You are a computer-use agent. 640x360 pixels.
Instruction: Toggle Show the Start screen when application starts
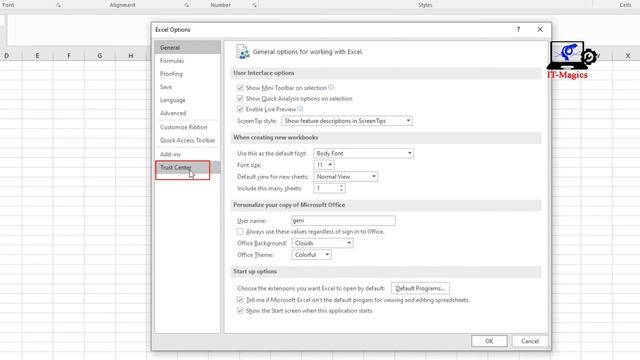coord(240,311)
